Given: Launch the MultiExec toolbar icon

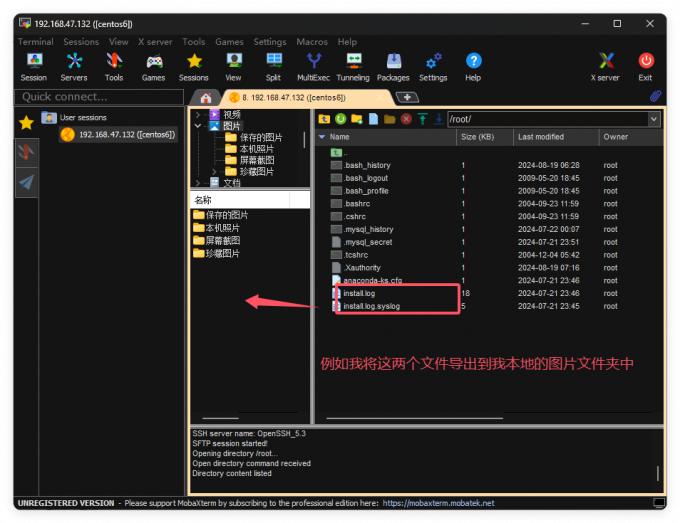Looking at the screenshot, I should [314, 67].
